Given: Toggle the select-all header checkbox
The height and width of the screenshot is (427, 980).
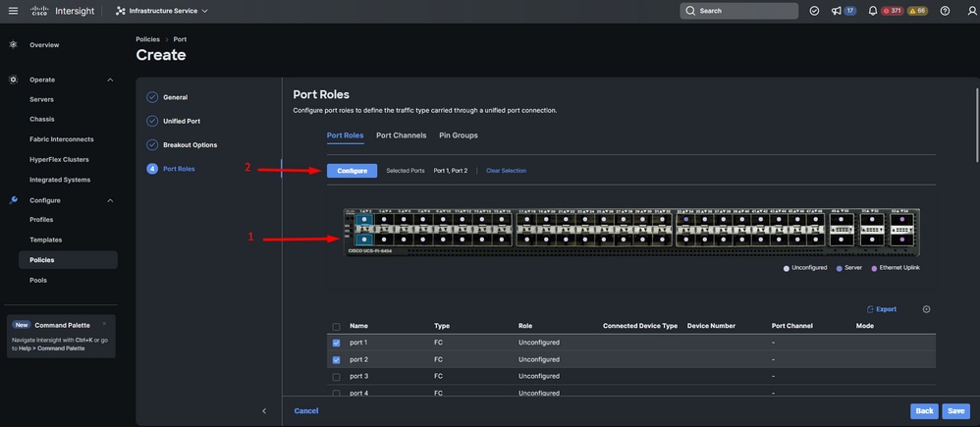Looking at the screenshot, I should coord(336,326).
